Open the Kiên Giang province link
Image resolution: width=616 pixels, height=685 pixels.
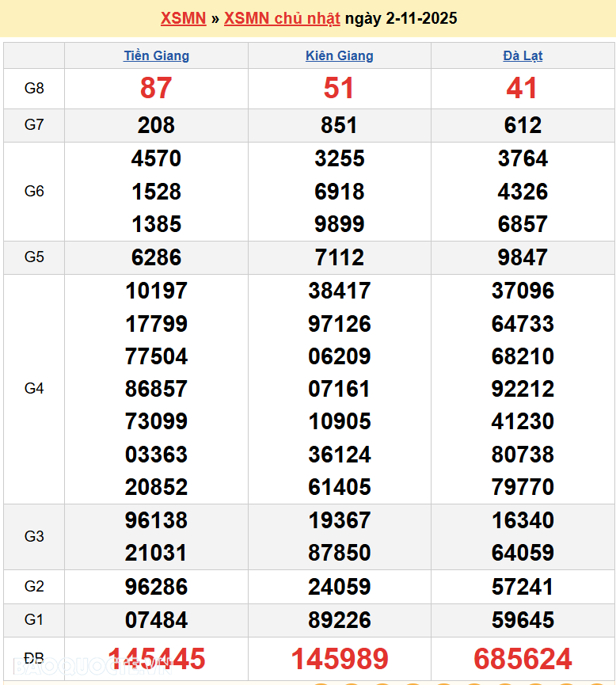pyautogui.click(x=339, y=55)
